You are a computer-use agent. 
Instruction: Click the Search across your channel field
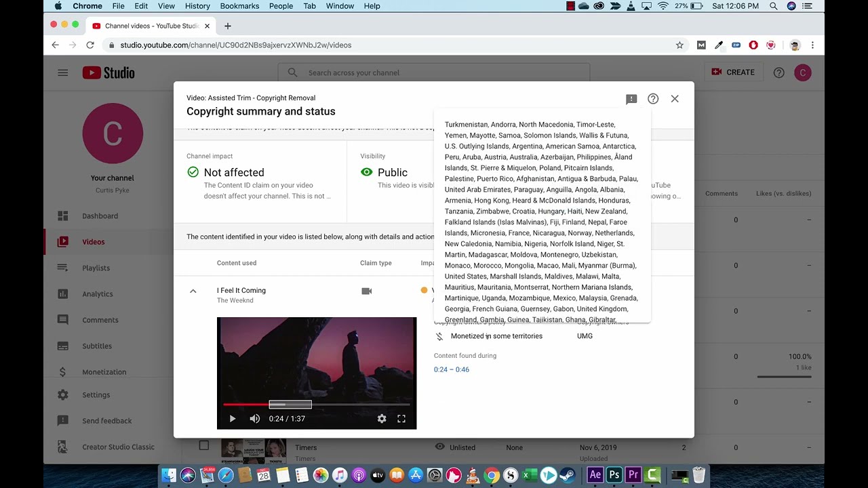[x=434, y=73]
